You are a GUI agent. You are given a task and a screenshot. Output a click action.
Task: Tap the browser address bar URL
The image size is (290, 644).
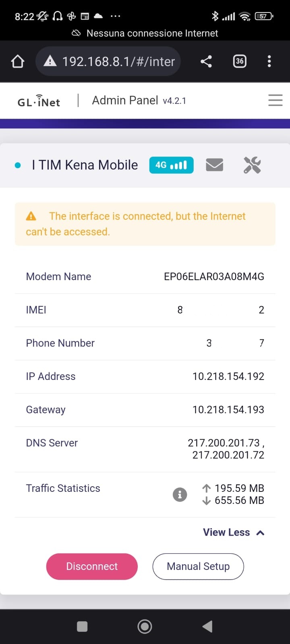coord(118,62)
